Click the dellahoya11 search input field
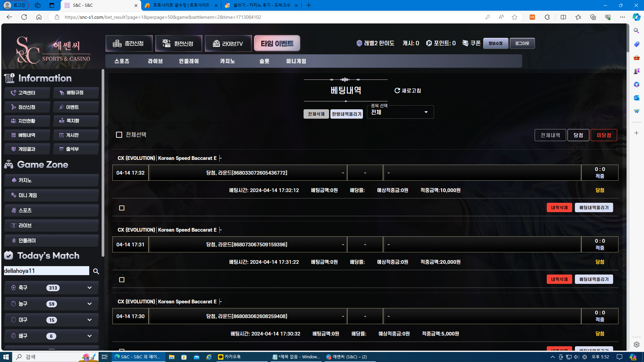This screenshot has height=362, width=644. 46,271
